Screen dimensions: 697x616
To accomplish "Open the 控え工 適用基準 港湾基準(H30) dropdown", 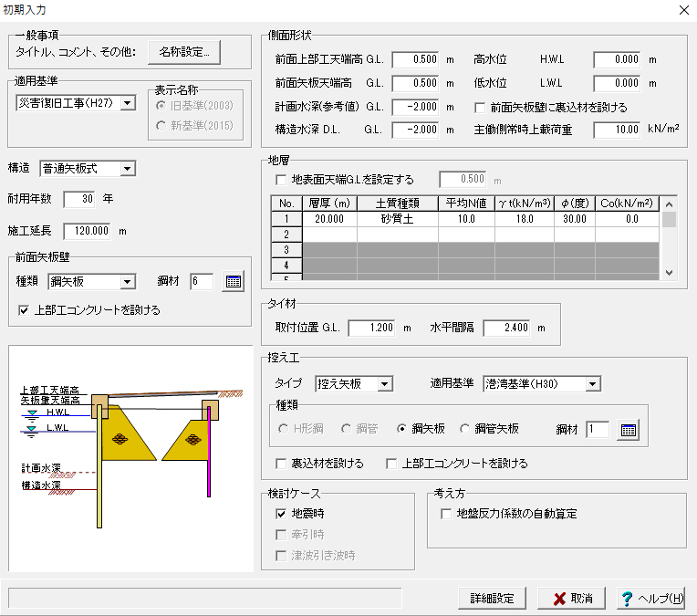I will [592, 384].
